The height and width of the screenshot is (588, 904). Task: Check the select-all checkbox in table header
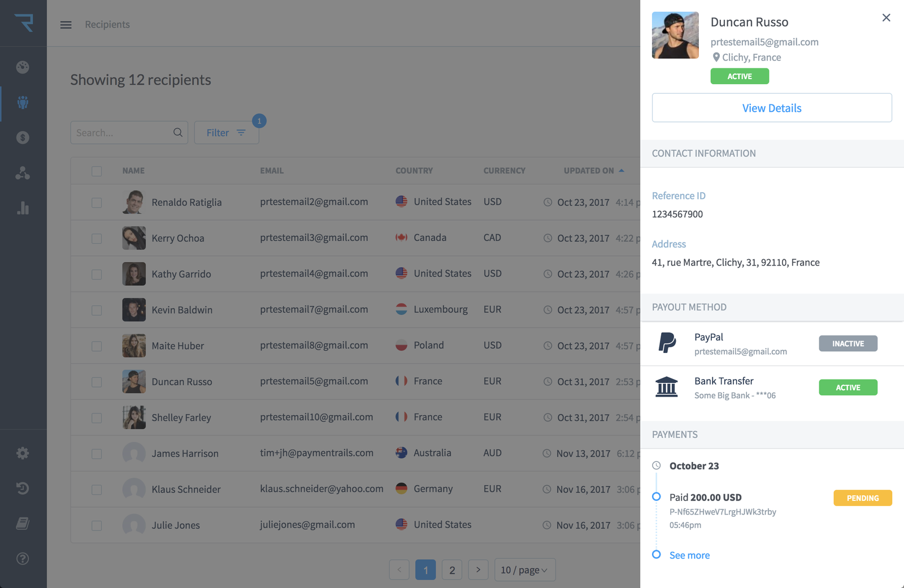[97, 171]
